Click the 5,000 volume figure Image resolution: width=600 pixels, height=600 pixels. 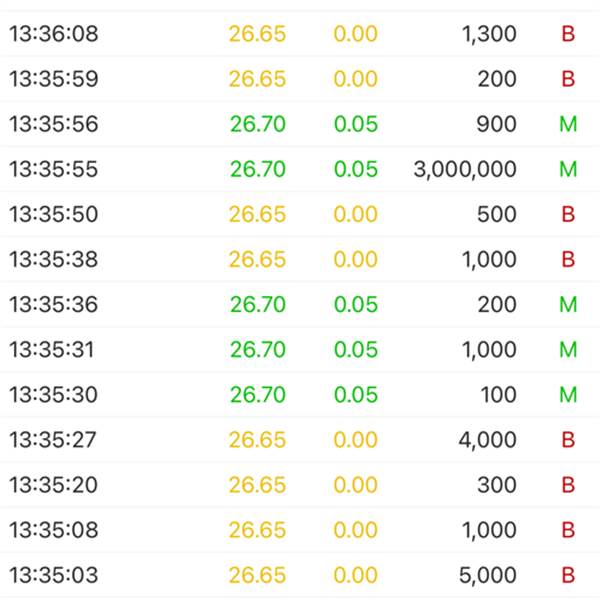[489, 575]
